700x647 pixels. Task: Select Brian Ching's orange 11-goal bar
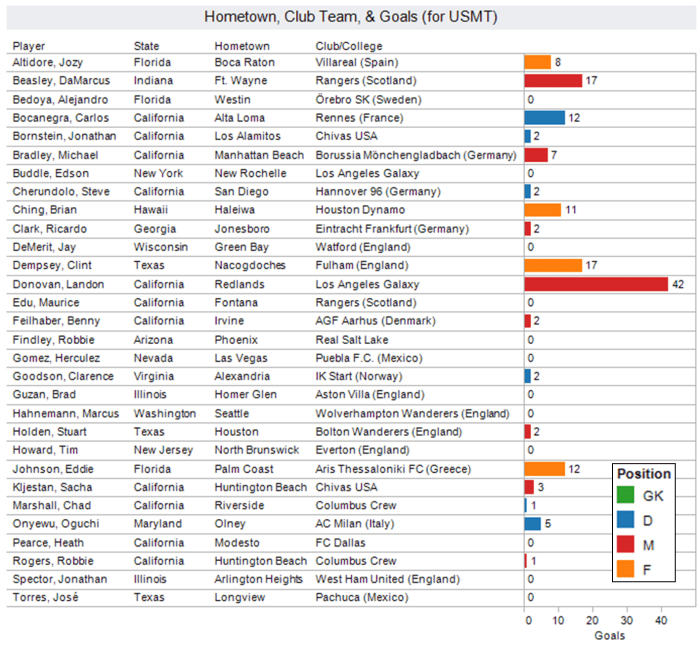(x=542, y=210)
